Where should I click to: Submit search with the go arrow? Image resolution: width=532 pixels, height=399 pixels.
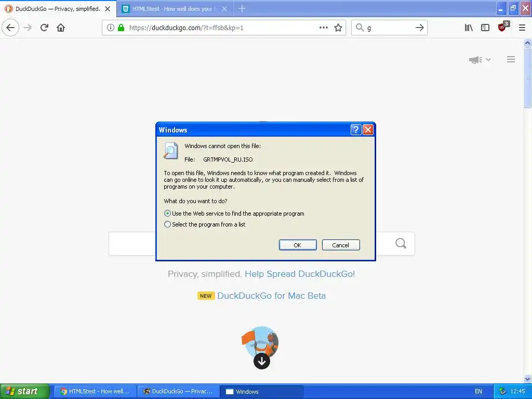[420, 28]
